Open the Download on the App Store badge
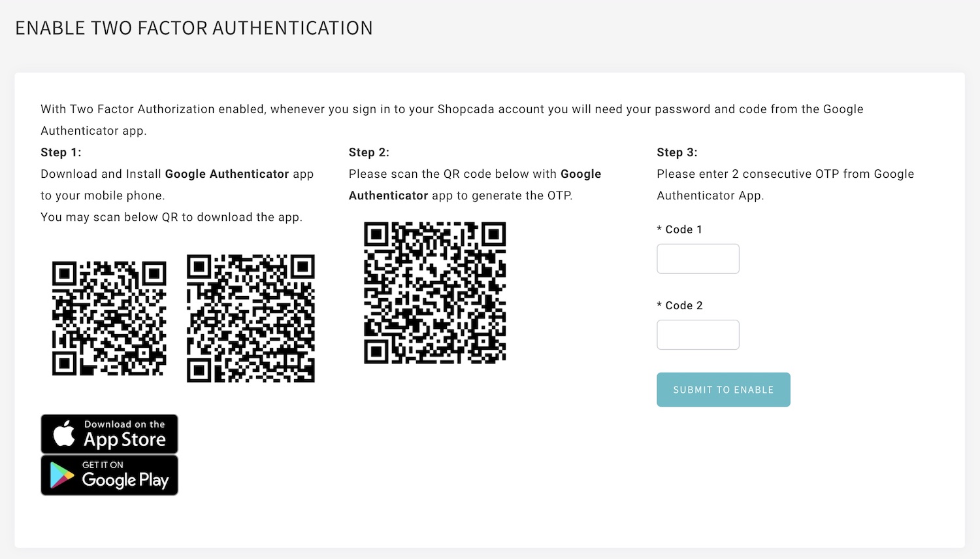The width and height of the screenshot is (980, 559). pos(109,434)
